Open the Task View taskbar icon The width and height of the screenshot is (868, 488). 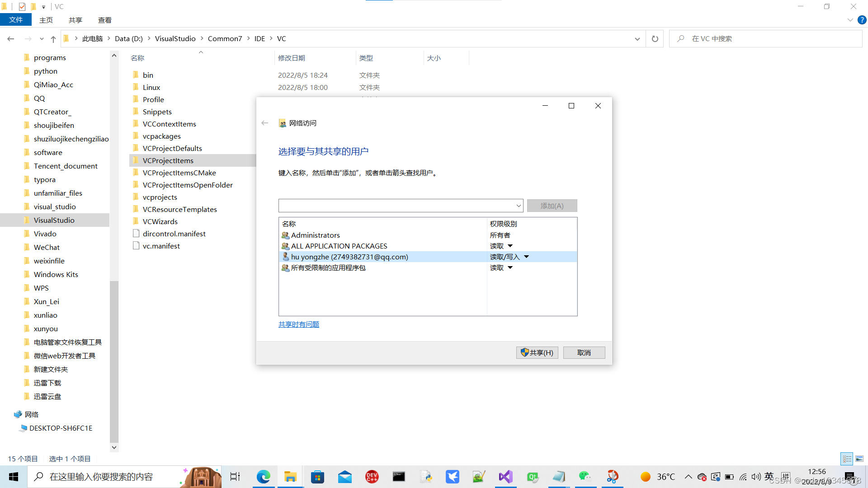(x=235, y=477)
